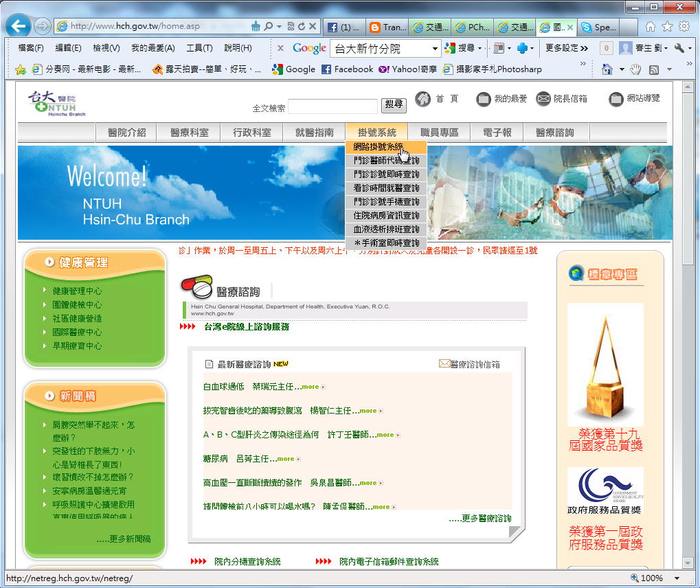
Task: Click the page vertical scrollbar down arrow
Action: click(688, 563)
